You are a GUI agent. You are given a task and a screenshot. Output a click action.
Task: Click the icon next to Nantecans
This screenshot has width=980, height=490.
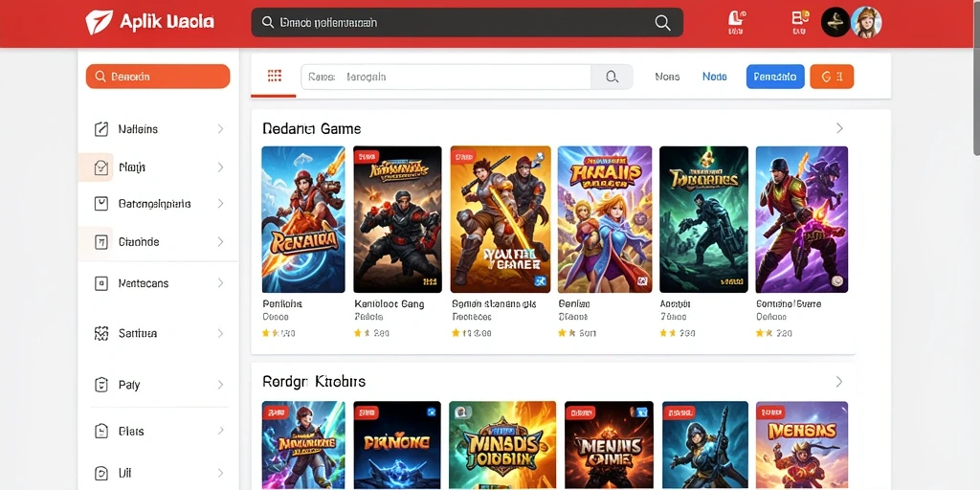point(101,283)
